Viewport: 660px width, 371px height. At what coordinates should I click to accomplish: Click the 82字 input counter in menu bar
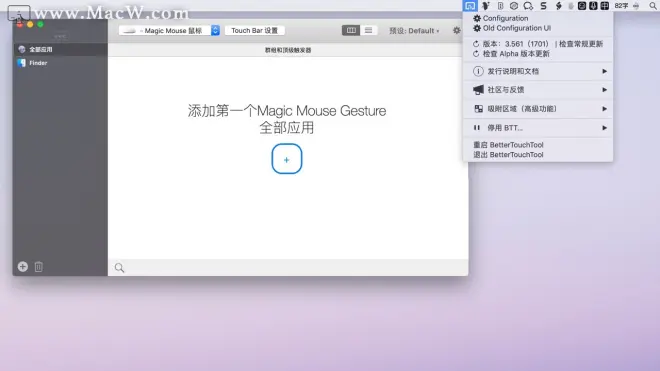click(621, 6)
